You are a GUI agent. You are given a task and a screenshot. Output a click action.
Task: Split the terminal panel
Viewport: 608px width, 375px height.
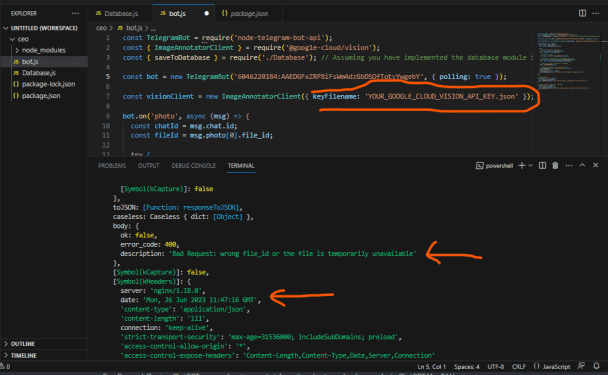click(542, 166)
